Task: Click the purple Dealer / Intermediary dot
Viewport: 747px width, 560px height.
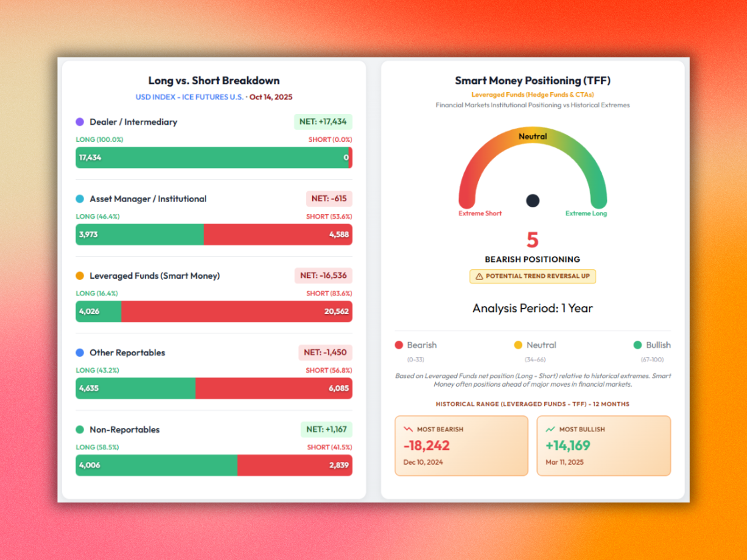Action: [x=80, y=122]
